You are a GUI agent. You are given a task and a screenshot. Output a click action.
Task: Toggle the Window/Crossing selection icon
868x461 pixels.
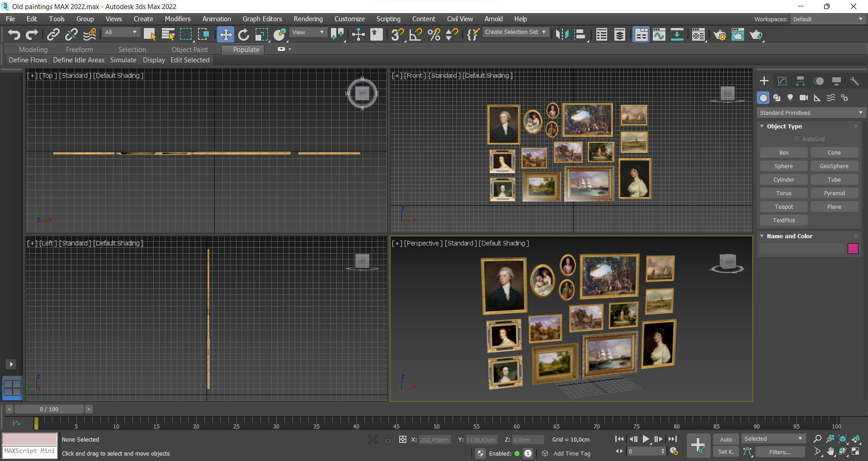tap(203, 35)
